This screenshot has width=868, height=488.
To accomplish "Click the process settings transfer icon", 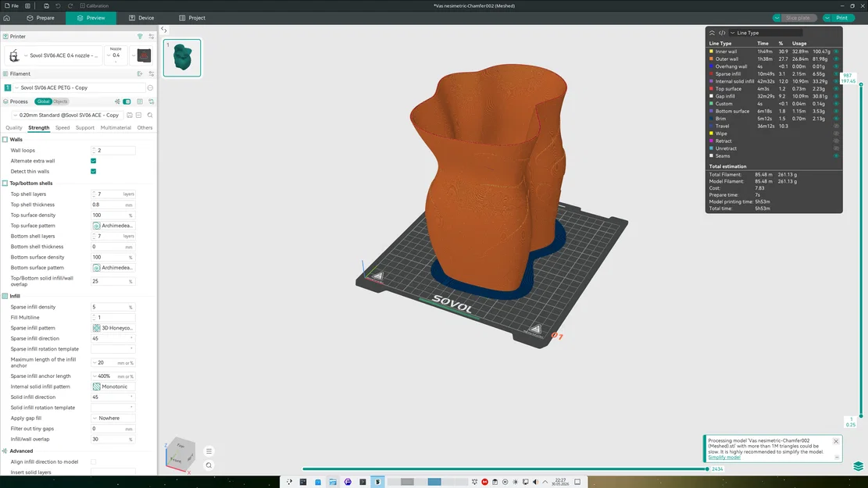I will [151, 102].
